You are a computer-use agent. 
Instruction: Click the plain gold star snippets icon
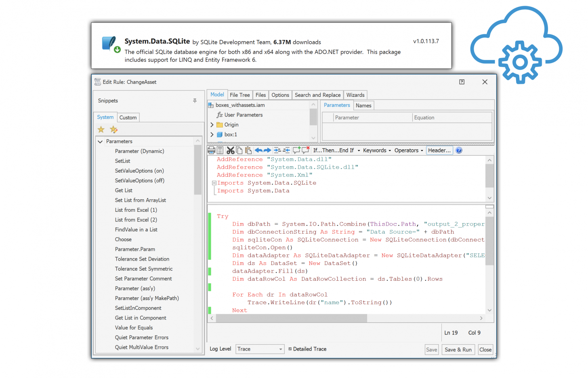pos(101,129)
